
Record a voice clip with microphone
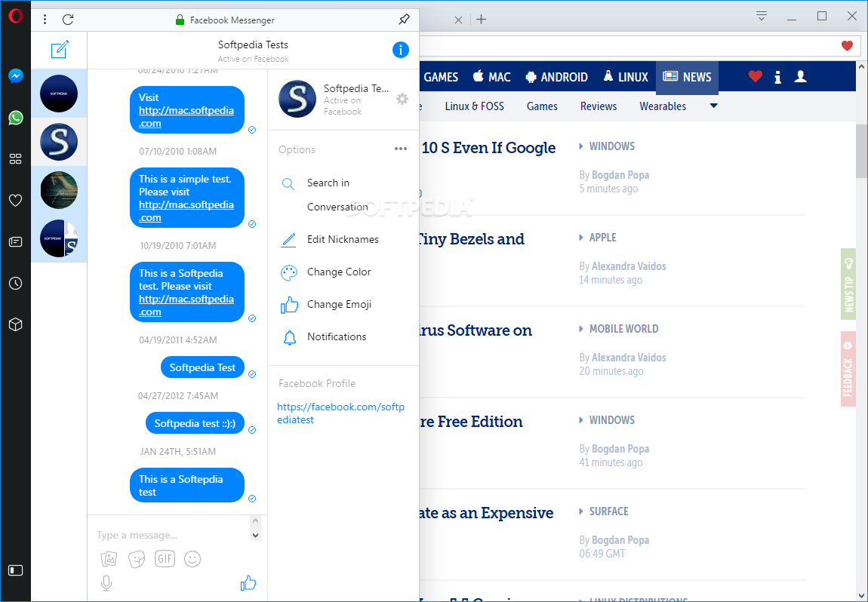point(106,583)
